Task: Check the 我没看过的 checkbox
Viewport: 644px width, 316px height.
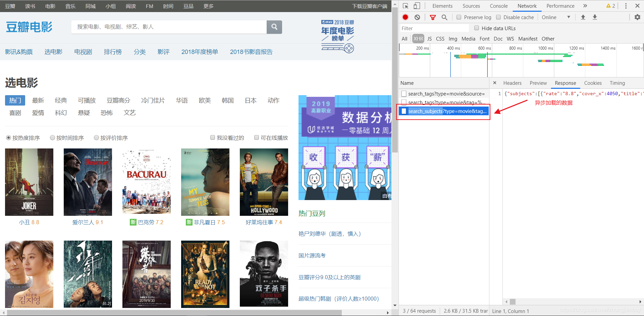Action: (x=213, y=137)
